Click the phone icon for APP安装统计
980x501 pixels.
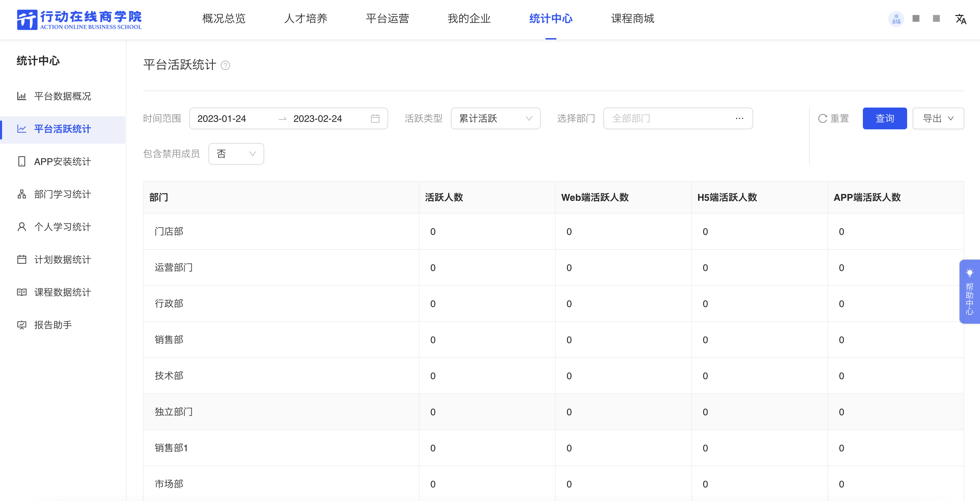click(x=22, y=161)
